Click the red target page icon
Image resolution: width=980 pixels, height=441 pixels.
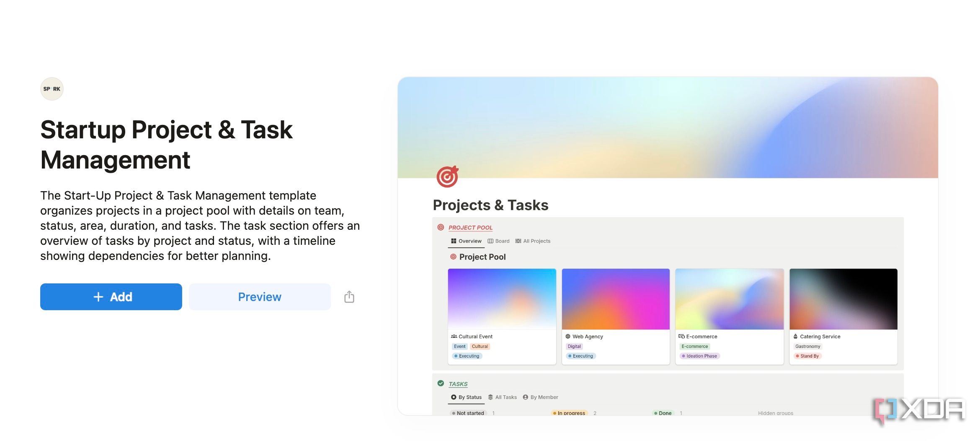[447, 176]
